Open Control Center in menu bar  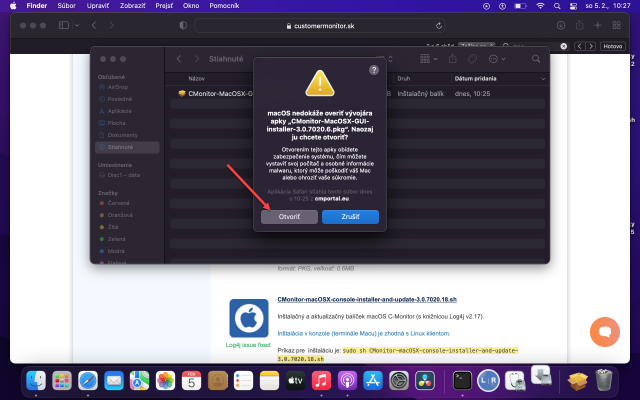click(x=573, y=6)
